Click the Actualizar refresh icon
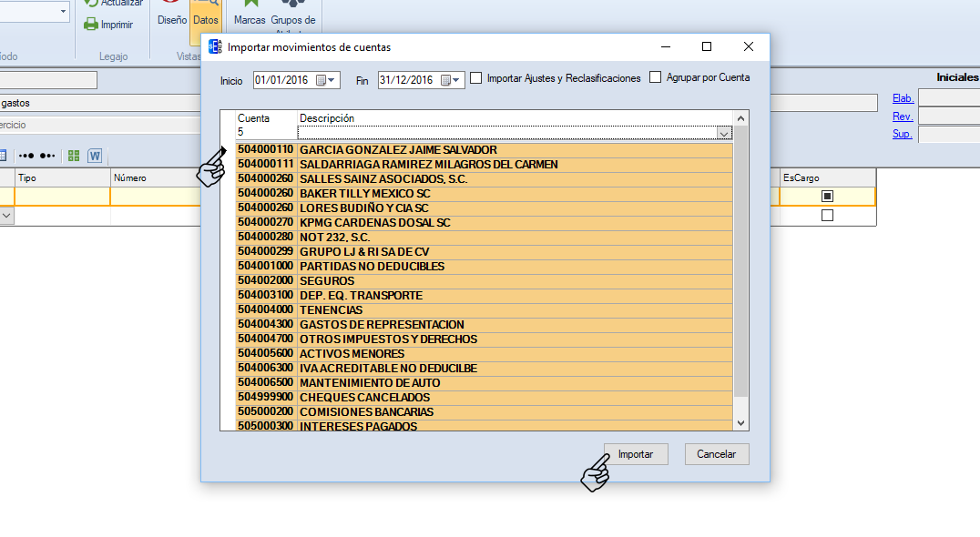This screenshot has width=980, height=537. [x=91, y=4]
